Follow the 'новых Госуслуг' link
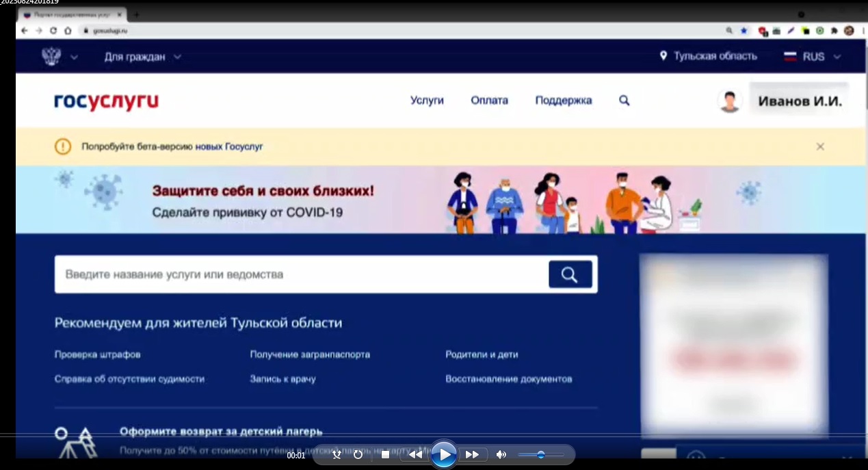 (229, 146)
